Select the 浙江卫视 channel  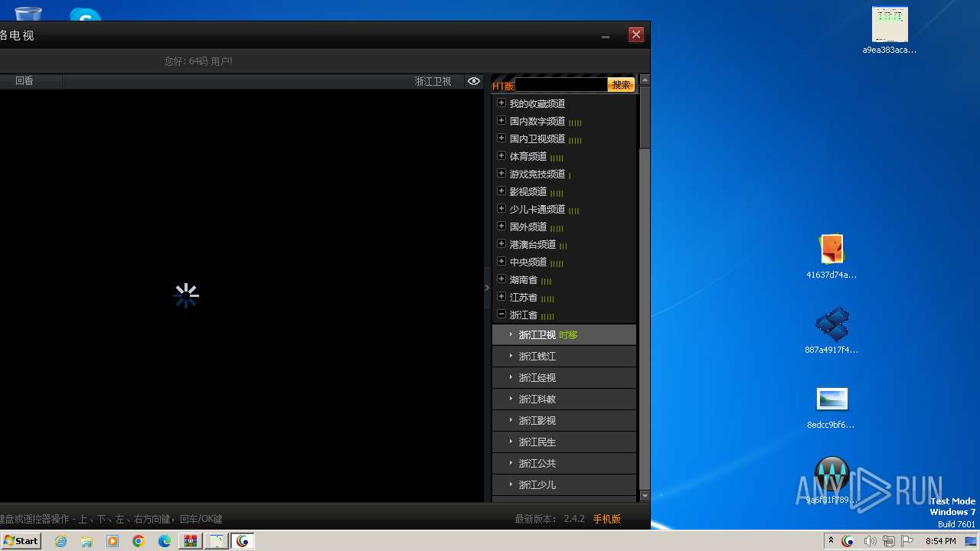[564, 334]
